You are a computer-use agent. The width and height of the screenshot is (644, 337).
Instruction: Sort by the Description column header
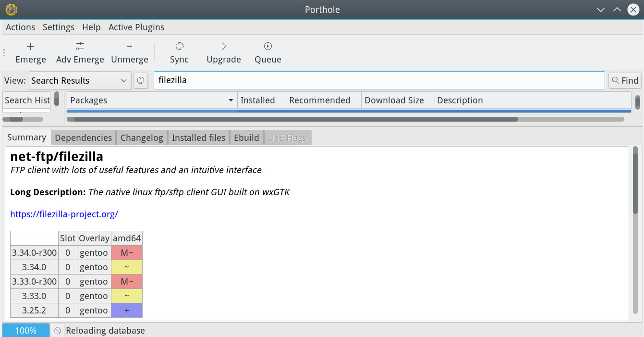click(x=533, y=100)
